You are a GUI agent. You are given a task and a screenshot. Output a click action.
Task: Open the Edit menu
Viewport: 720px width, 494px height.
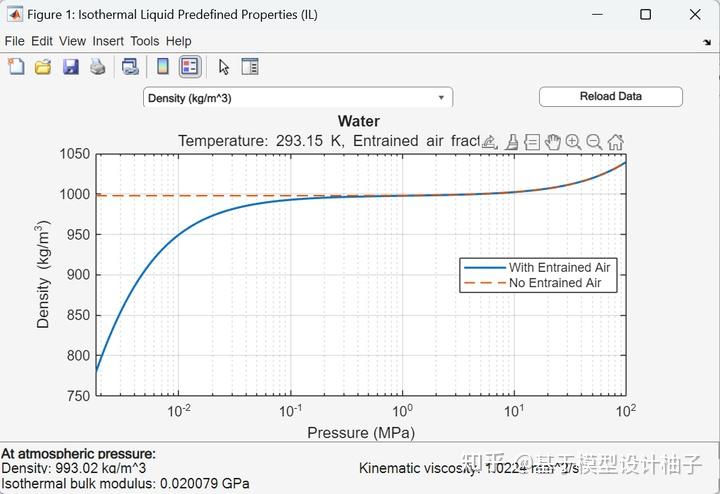42,41
